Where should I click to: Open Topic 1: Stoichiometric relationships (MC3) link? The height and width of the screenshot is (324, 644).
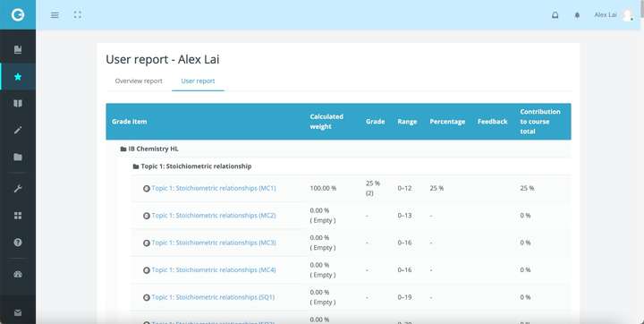tap(214, 243)
